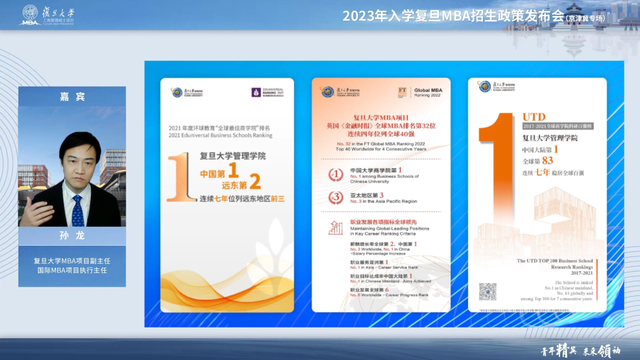The width and height of the screenshot is (640, 360).
Task: Click the Global MBA Ranking 2022 label
Action: click(428, 92)
